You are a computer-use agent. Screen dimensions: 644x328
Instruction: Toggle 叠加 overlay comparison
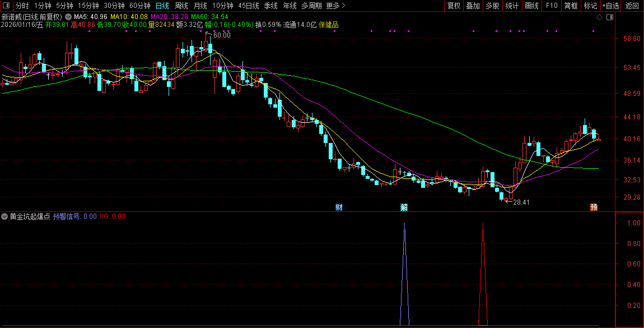(x=473, y=6)
